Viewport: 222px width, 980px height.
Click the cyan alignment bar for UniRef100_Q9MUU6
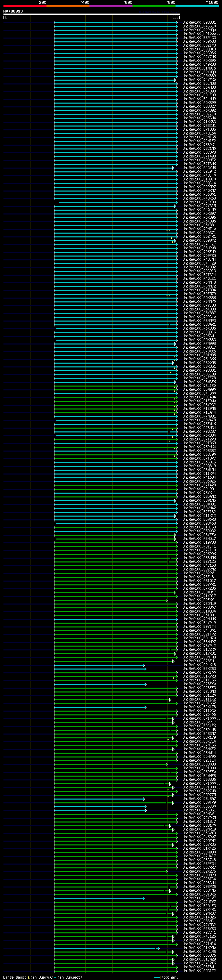(116, 619)
